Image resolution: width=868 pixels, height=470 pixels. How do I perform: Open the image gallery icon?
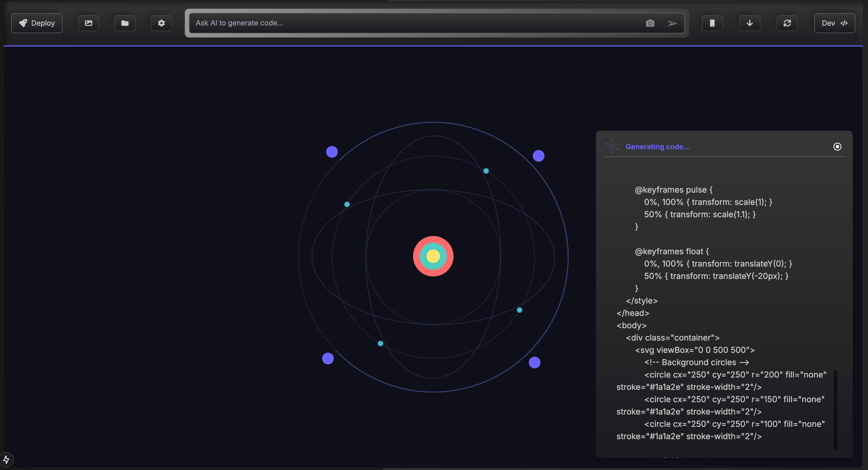[88, 23]
